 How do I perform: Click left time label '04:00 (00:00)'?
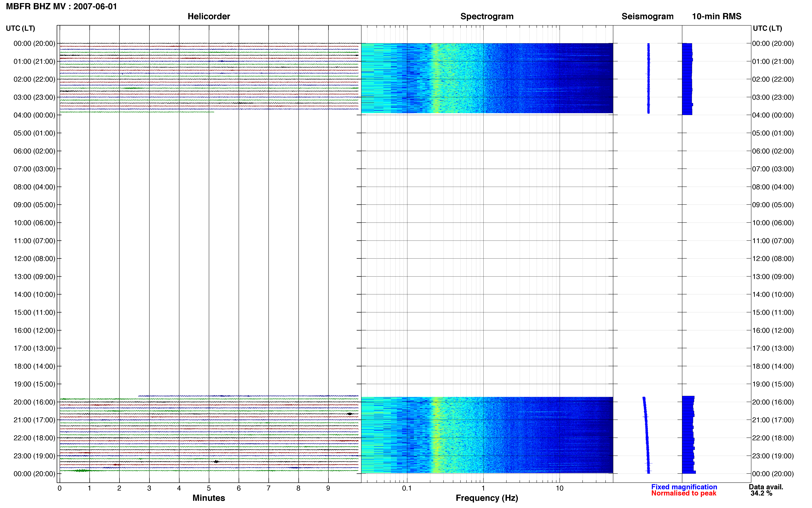pos(34,115)
